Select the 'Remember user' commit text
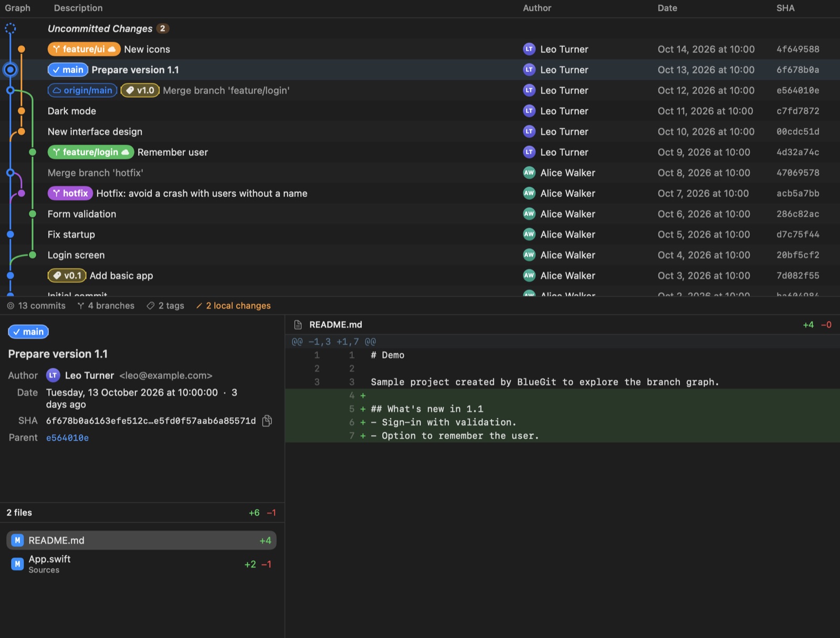This screenshot has width=840, height=638. [173, 152]
